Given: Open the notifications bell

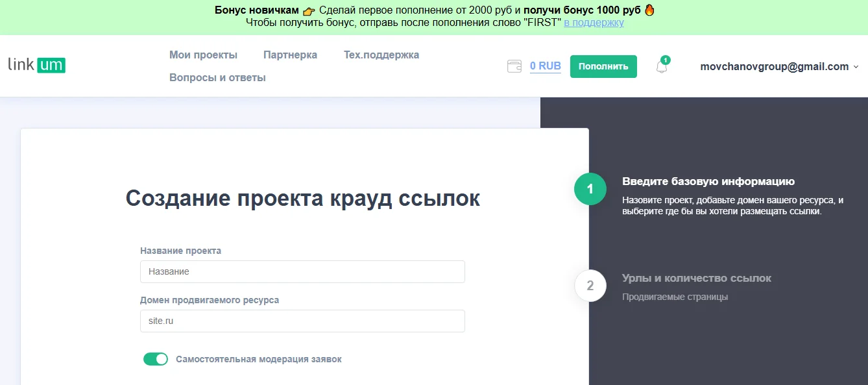Looking at the screenshot, I should click(x=662, y=66).
